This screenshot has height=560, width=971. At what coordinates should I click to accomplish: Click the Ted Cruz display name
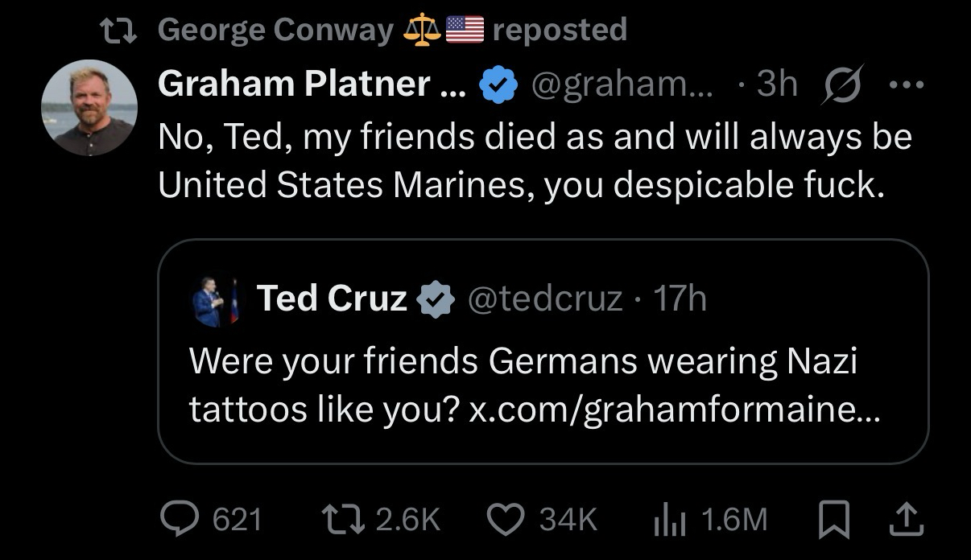[332, 299]
